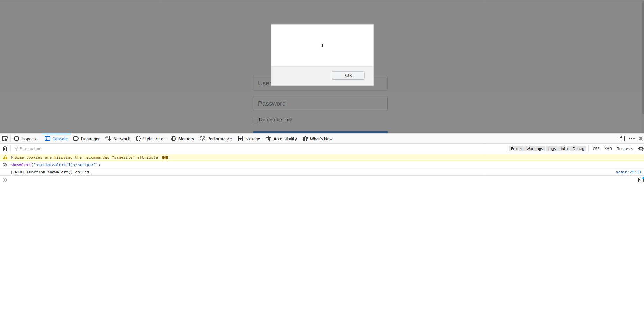Toggle the Debug filter

(x=578, y=149)
